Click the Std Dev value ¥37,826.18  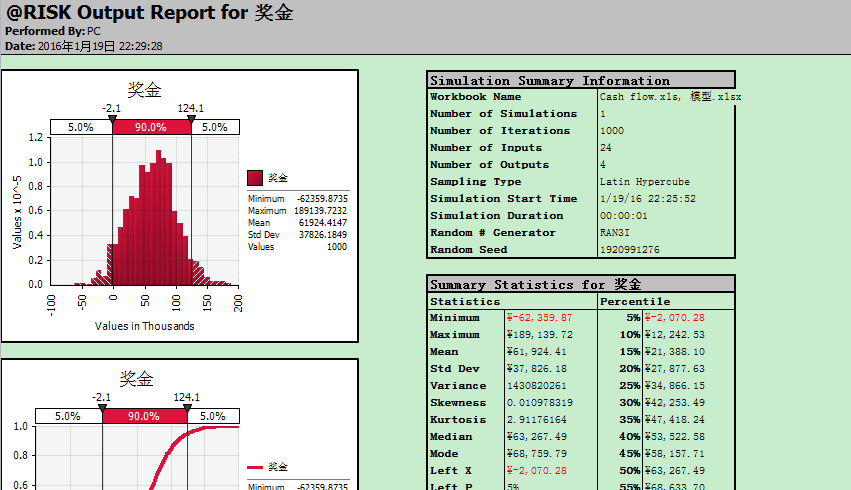coord(536,368)
